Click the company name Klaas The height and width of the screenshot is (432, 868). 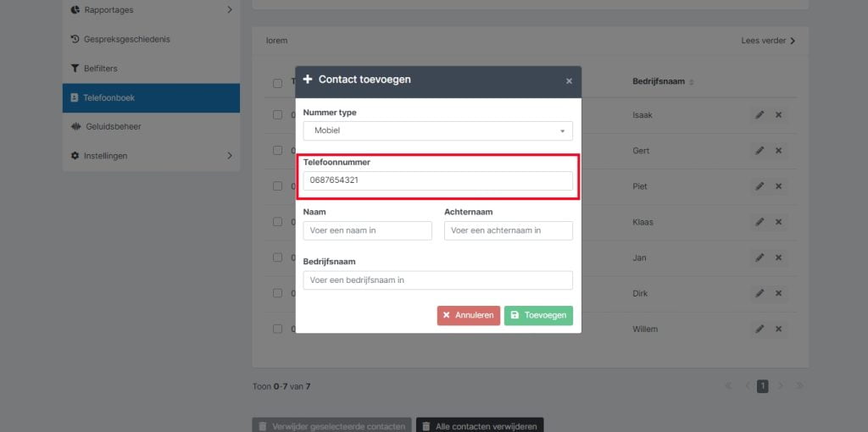pos(643,223)
